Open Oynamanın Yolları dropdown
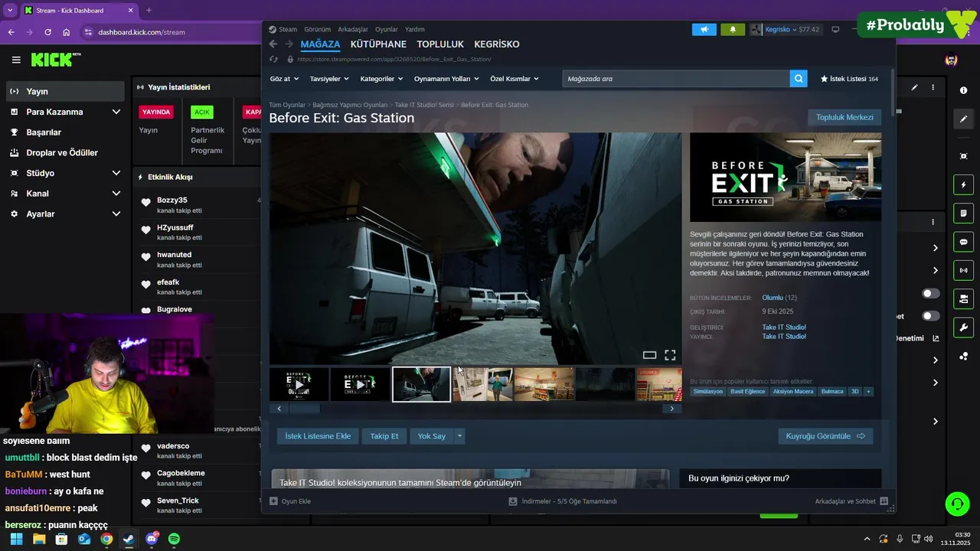Screen dimensions: 980x551 (446, 79)
